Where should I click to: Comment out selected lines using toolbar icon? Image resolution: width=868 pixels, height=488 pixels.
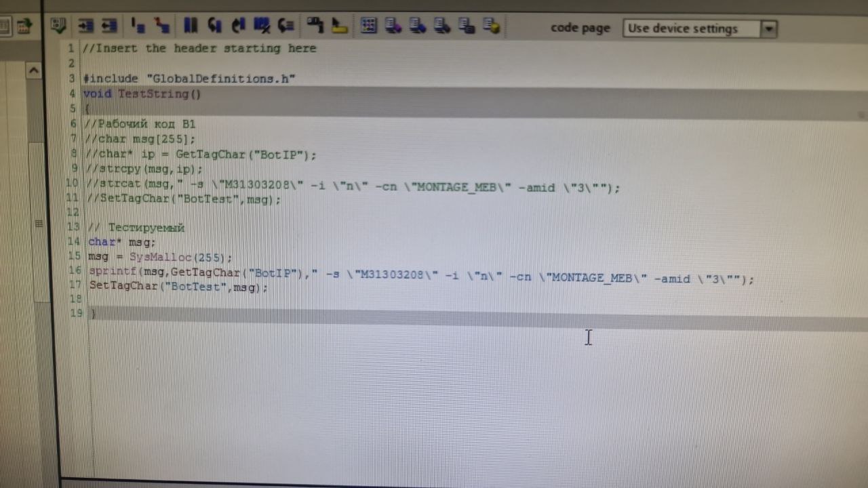[138, 26]
